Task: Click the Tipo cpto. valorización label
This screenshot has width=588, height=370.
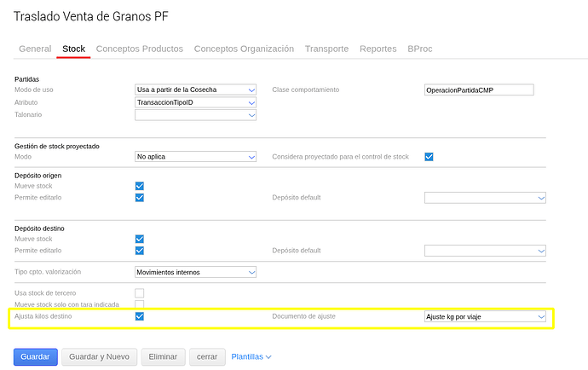Action: click(48, 272)
